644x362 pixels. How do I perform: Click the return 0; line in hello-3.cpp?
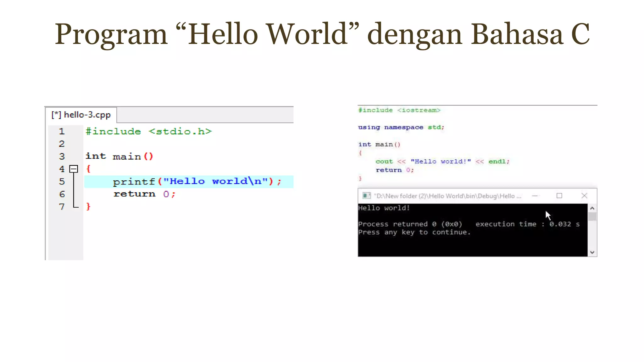click(144, 194)
